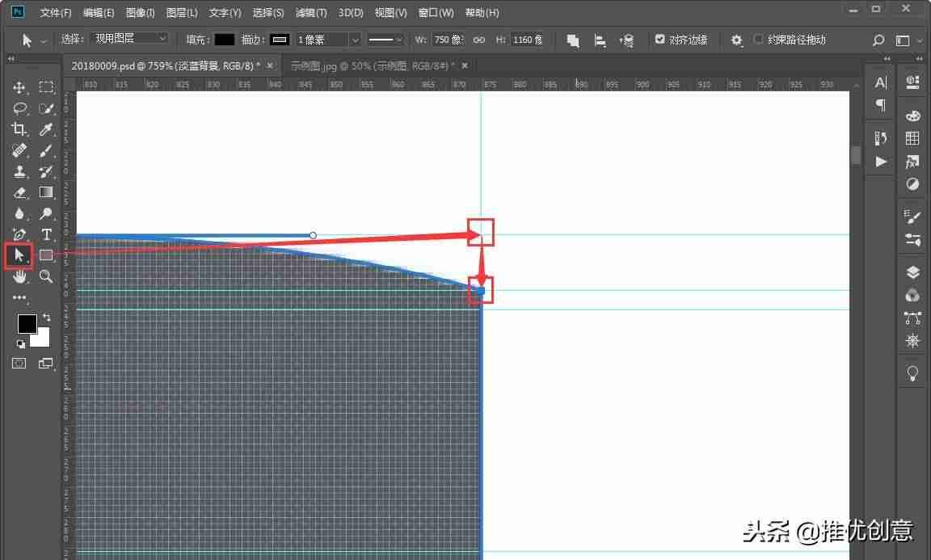The width and height of the screenshot is (931, 560).
Task: Select the Eraser tool
Action: tap(19, 192)
